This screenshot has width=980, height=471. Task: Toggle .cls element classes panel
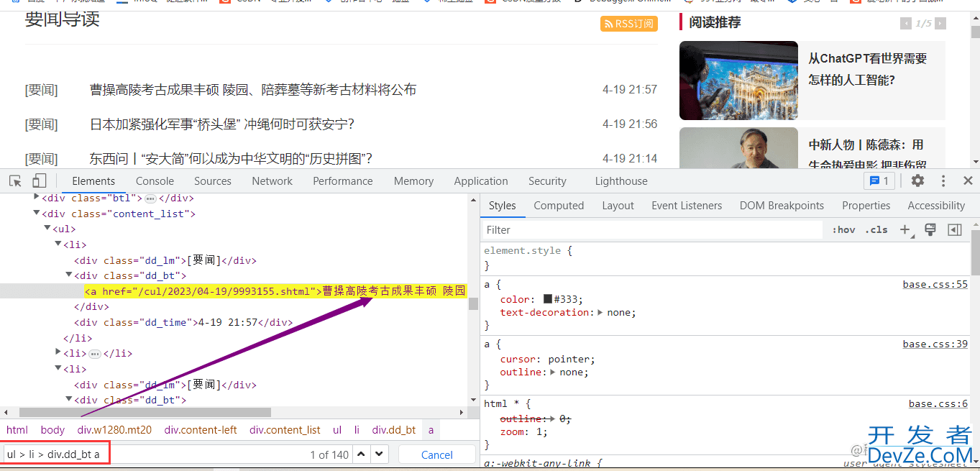[876, 230]
